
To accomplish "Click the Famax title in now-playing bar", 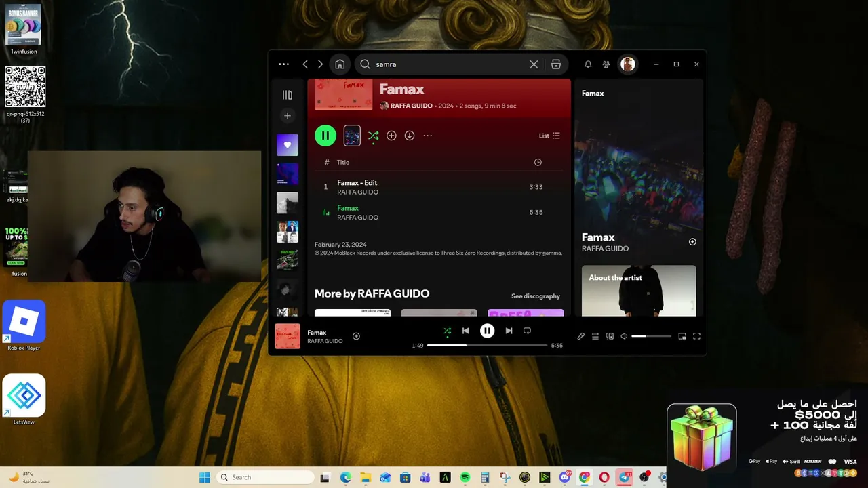I will pos(317,333).
